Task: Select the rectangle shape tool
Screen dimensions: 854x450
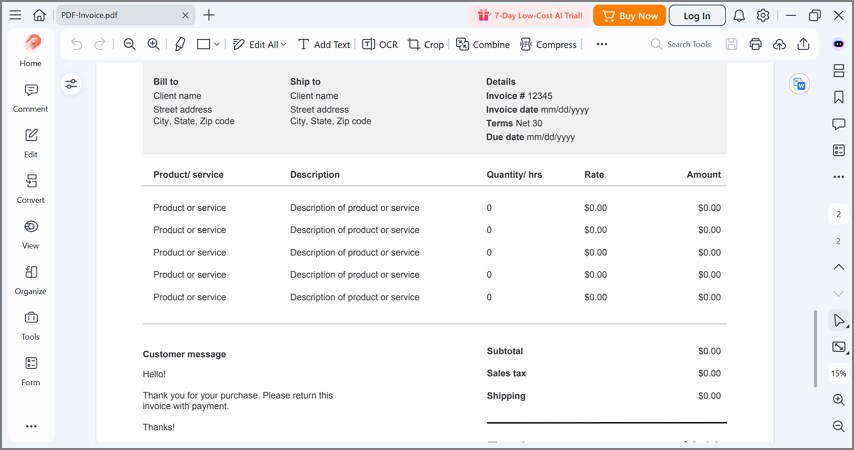Action: (x=203, y=44)
